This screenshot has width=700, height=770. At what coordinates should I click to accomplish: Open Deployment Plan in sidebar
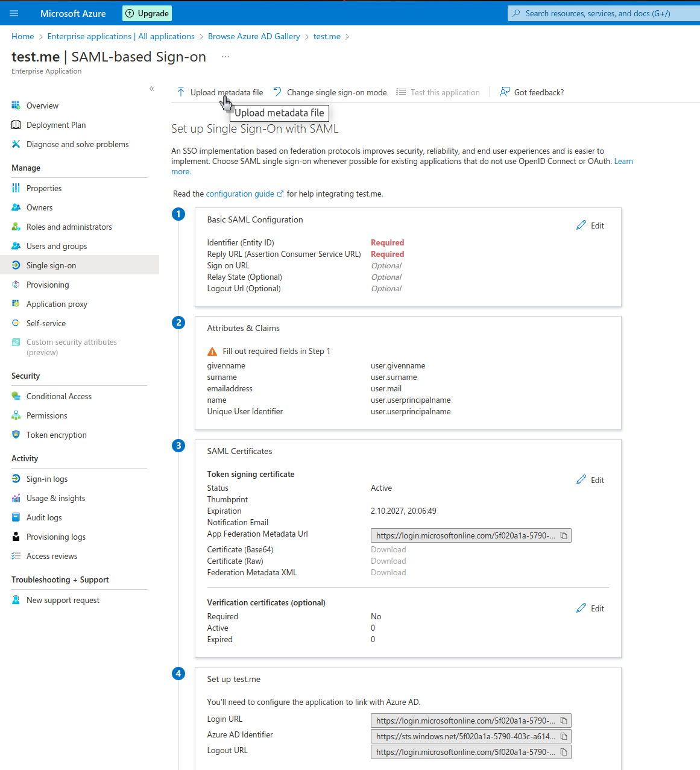tap(56, 125)
